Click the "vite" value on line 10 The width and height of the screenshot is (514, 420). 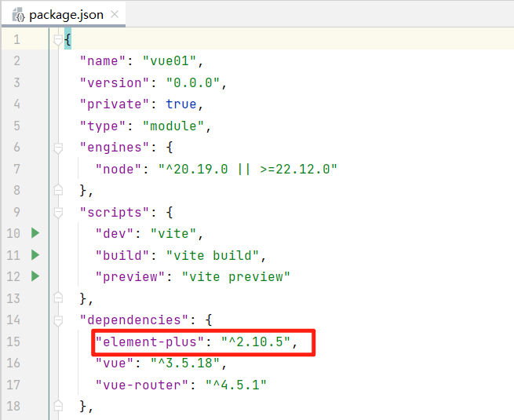(173, 234)
